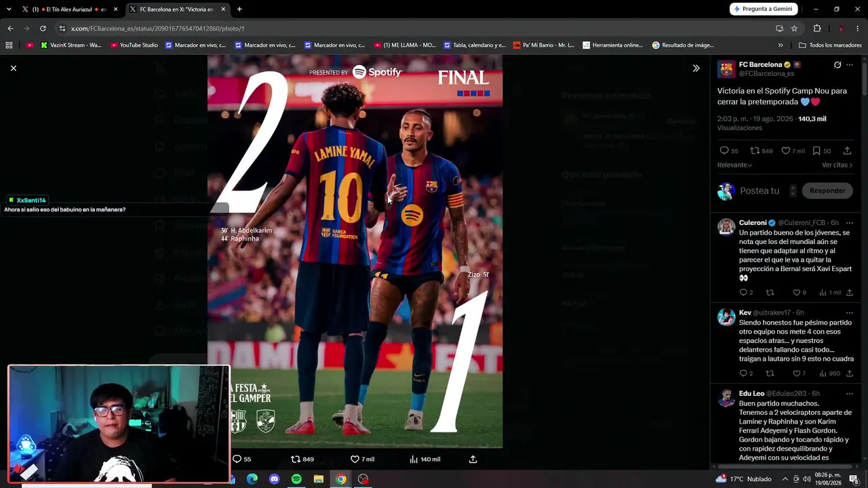Open more options on Culeroni's reply
The width and height of the screenshot is (868, 488).
pyautogui.click(x=850, y=223)
